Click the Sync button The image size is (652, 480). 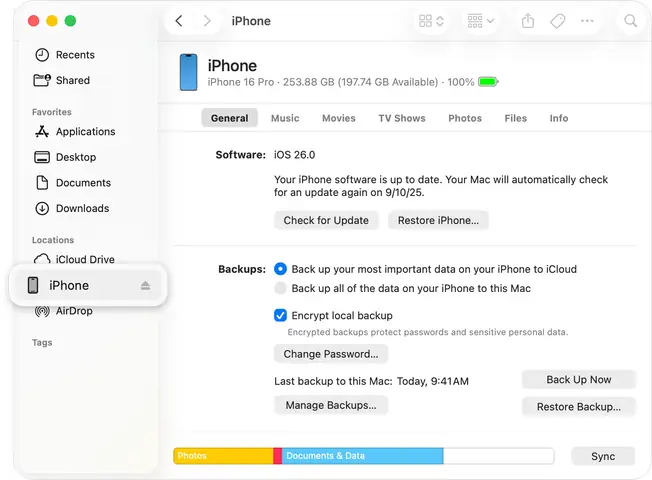tap(603, 456)
